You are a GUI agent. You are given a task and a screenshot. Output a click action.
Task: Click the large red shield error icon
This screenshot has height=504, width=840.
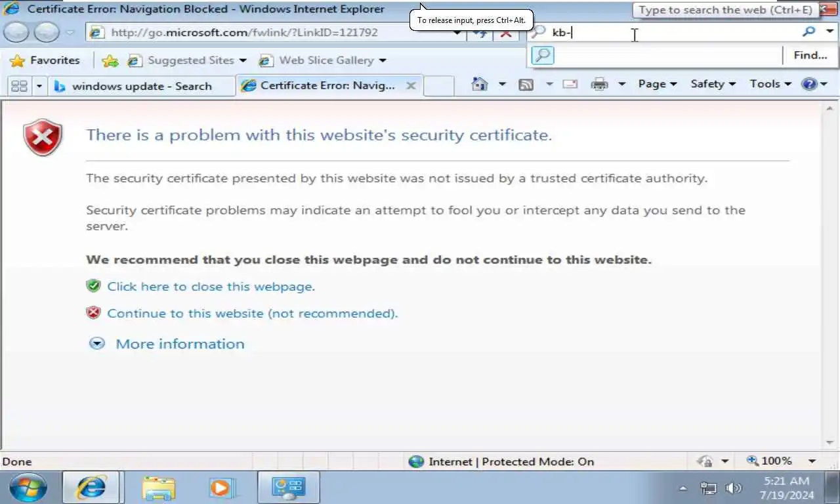point(43,138)
